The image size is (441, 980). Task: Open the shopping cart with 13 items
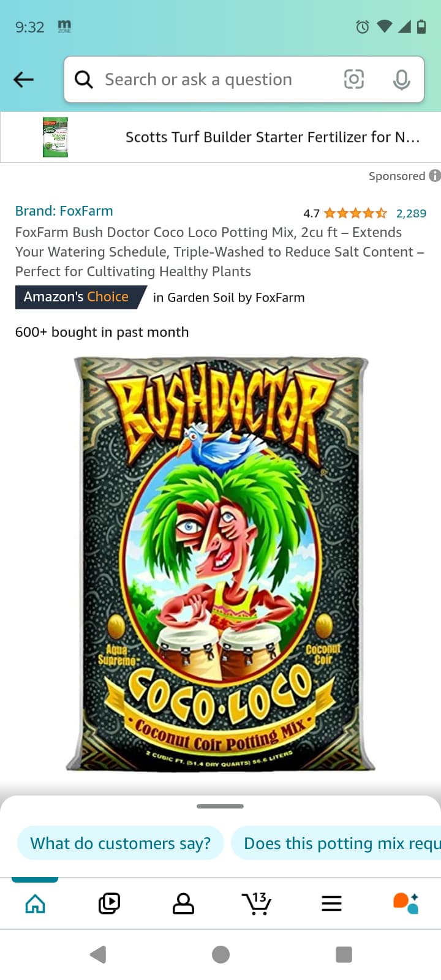(257, 903)
